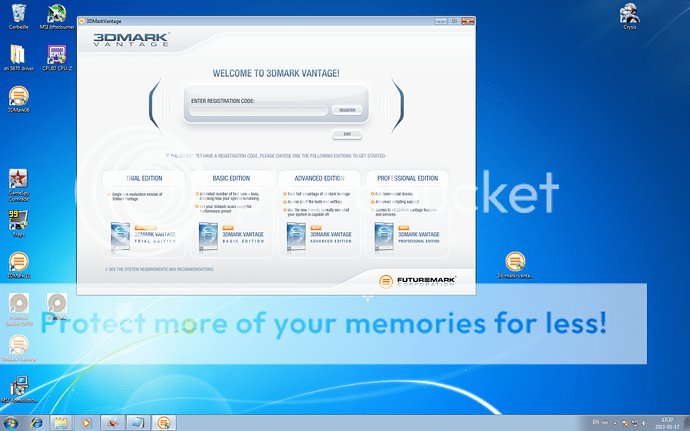Screen dimensions: 690x431
Task: Select the Basic Edition box art
Action: tap(209, 236)
